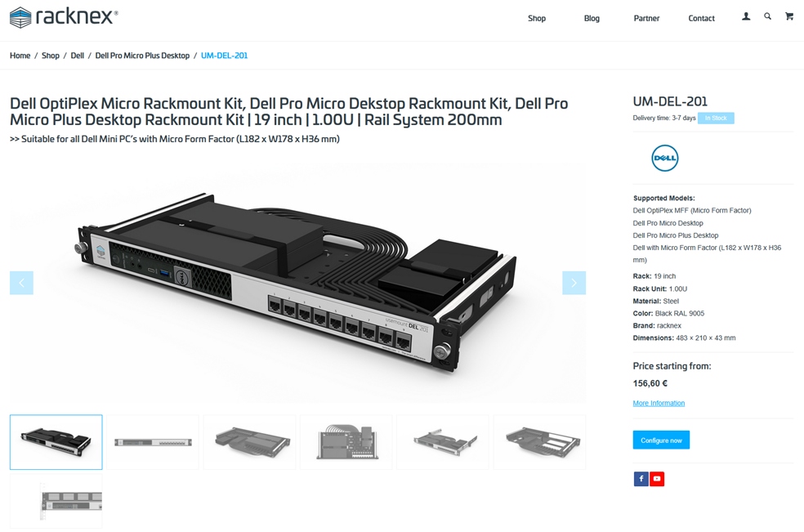Open the YouTube social icon
Screen dimensions: 804x532
point(657,479)
